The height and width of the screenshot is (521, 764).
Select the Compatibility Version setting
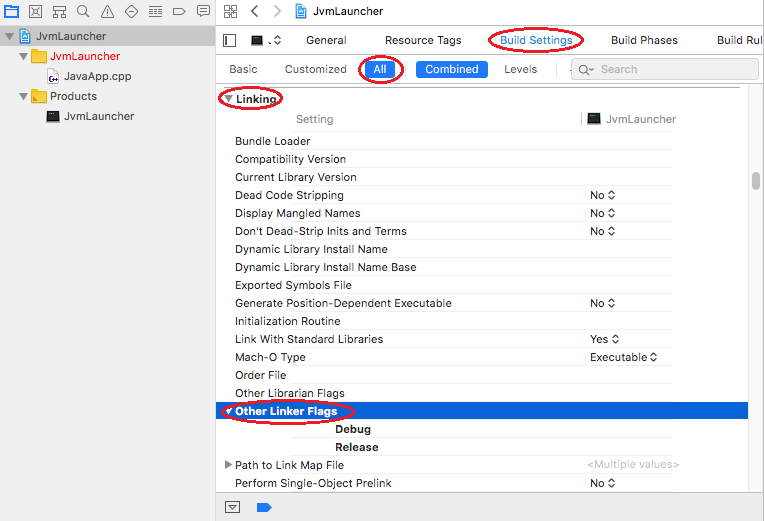coord(290,159)
